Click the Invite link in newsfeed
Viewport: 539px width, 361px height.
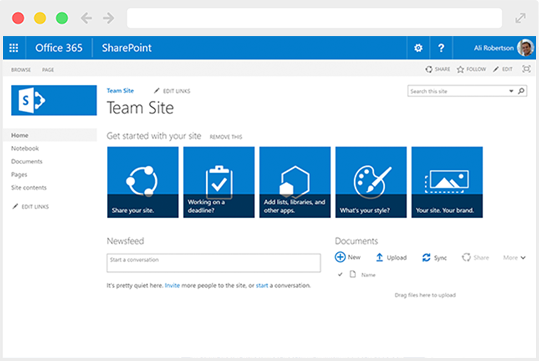172,285
